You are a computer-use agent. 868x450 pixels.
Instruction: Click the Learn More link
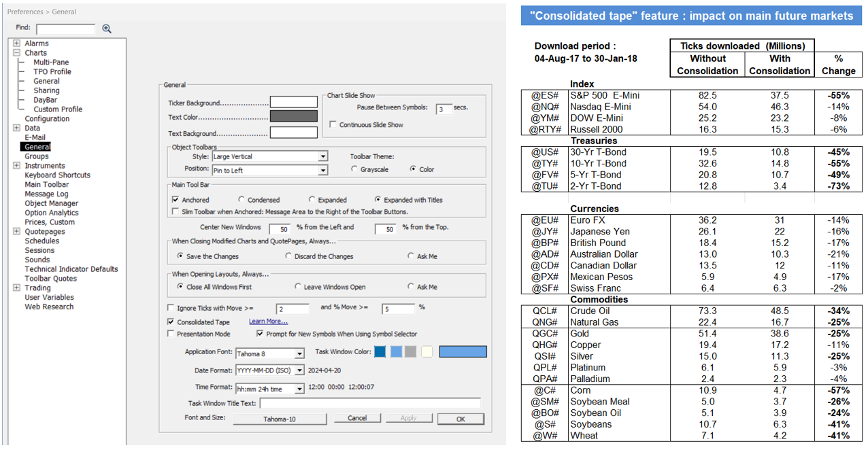pos(268,322)
